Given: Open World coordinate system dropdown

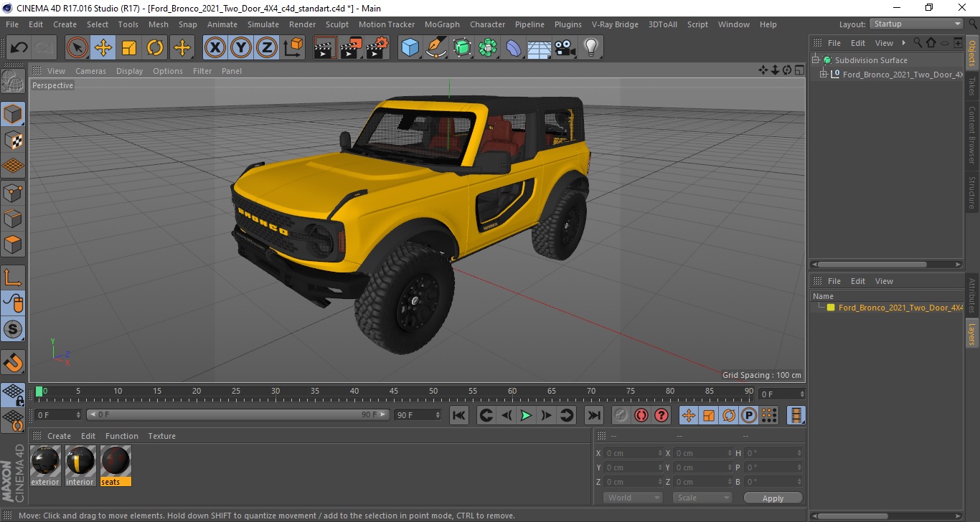Looking at the screenshot, I should pos(632,498).
